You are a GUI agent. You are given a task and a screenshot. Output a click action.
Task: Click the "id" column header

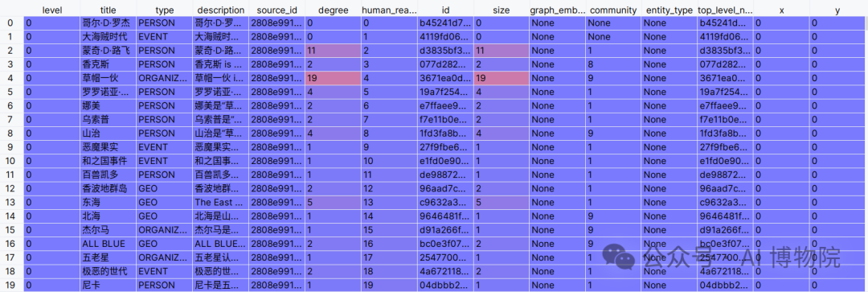[445, 10]
